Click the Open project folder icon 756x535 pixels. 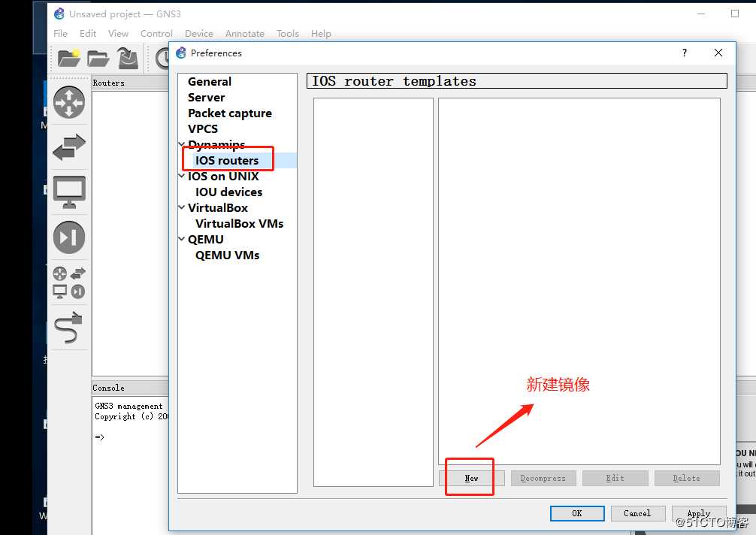coord(98,59)
